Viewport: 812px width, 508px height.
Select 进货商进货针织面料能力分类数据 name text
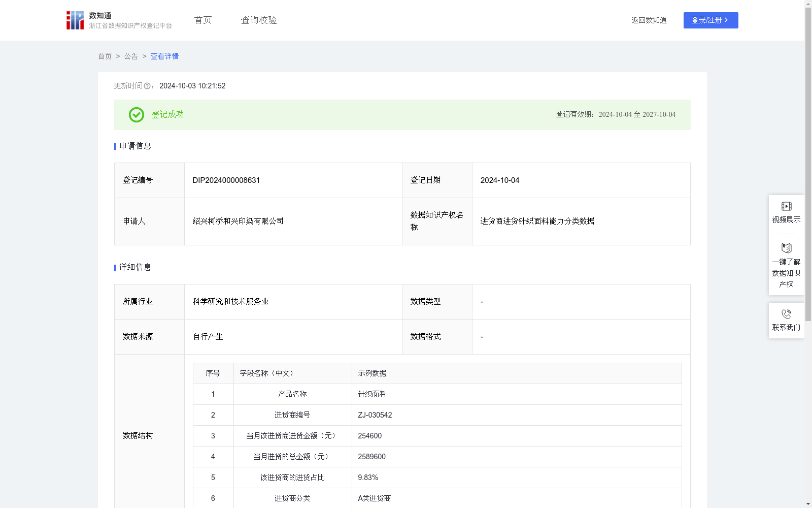(537, 221)
